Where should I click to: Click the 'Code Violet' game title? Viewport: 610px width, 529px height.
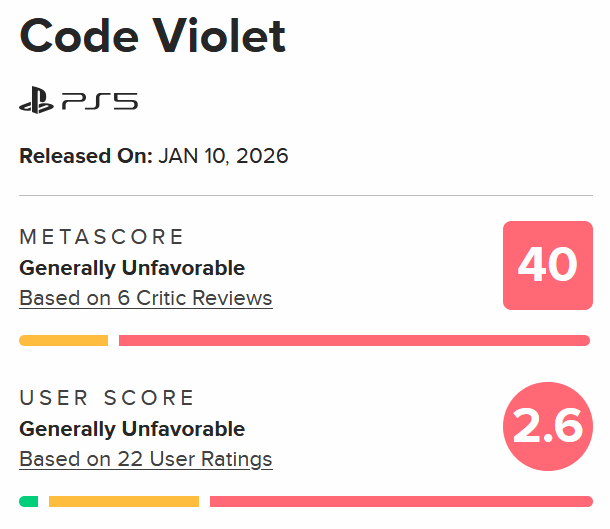pos(152,37)
